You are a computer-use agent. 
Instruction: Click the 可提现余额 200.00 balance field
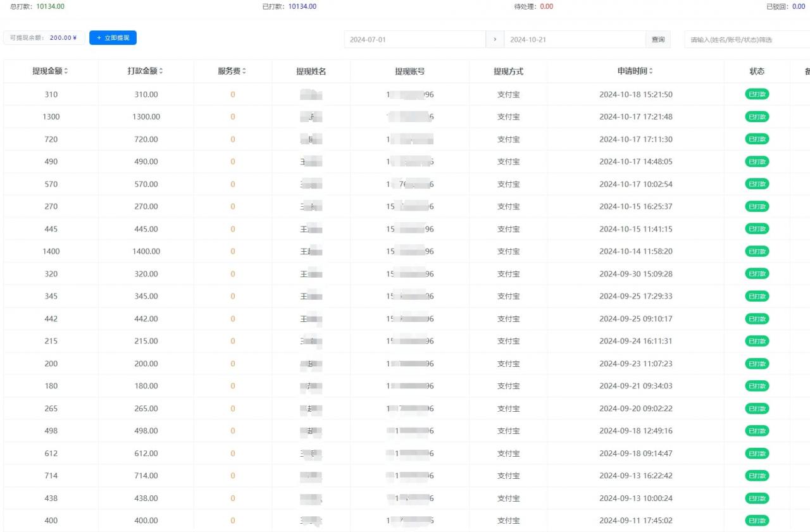(44, 38)
